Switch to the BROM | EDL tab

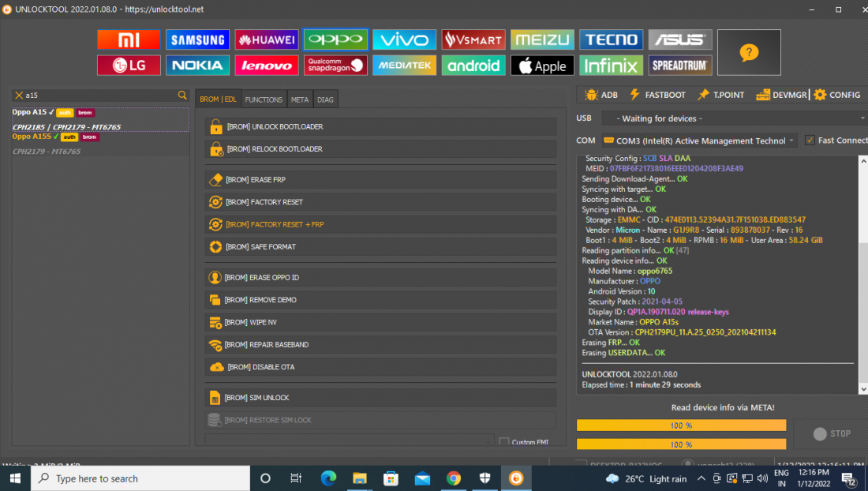(x=218, y=99)
